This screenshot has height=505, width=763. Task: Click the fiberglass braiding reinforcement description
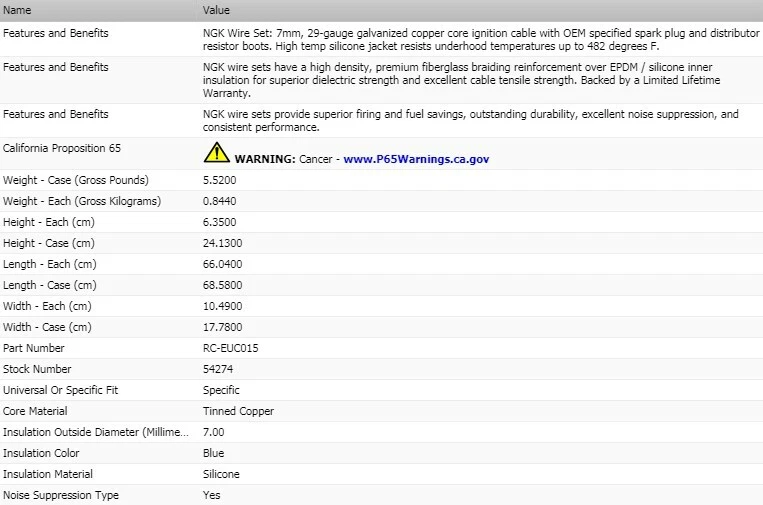point(461,80)
